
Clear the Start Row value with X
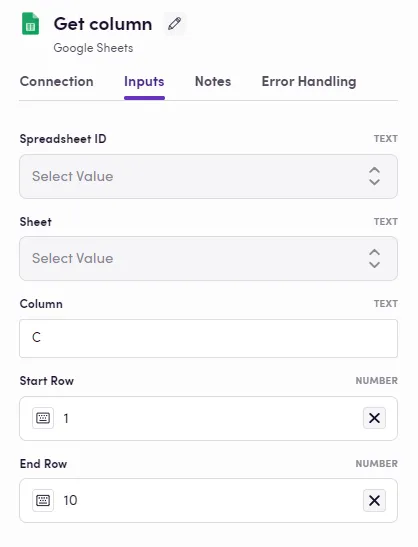(374, 418)
